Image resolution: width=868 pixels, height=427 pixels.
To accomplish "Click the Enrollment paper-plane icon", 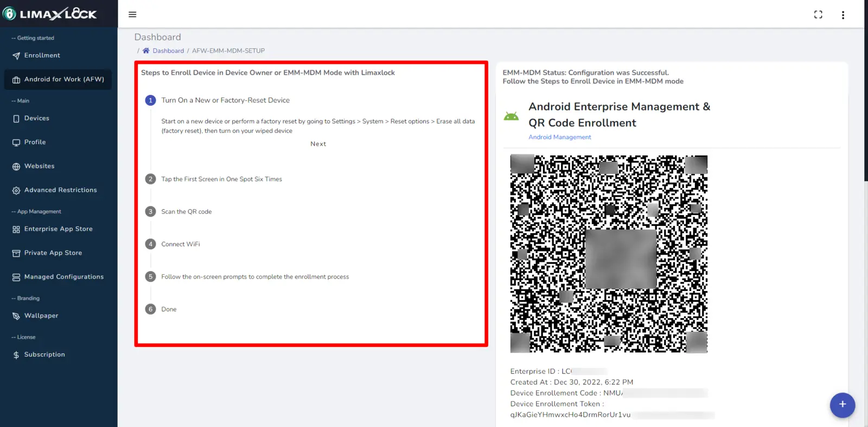I will (16, 56).
